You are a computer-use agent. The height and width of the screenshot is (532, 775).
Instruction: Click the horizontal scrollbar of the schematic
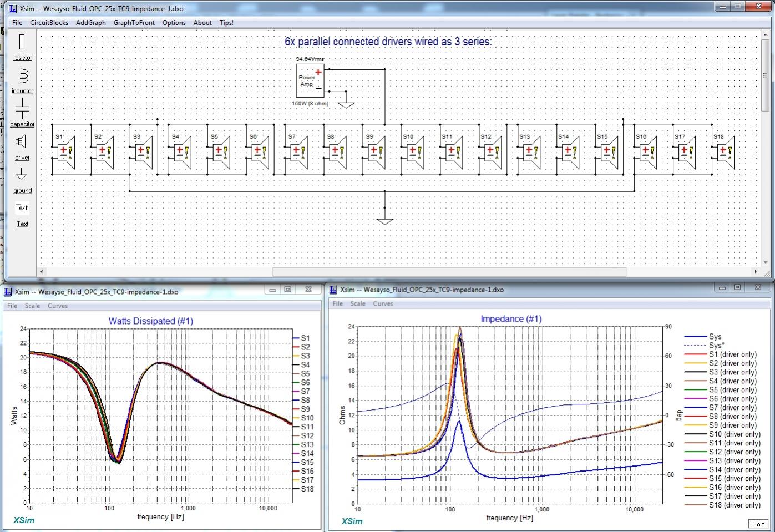(449, 272)
